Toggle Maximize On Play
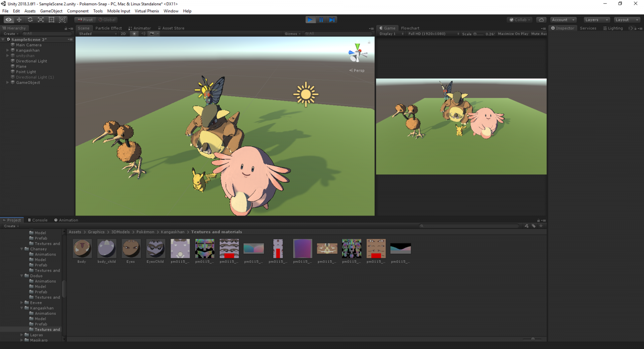The height and width of the screenshot is (349, 644). coord(513,34)
